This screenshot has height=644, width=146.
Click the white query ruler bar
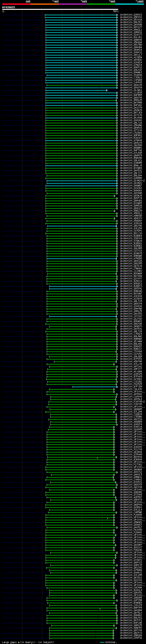tap(60, 10)
